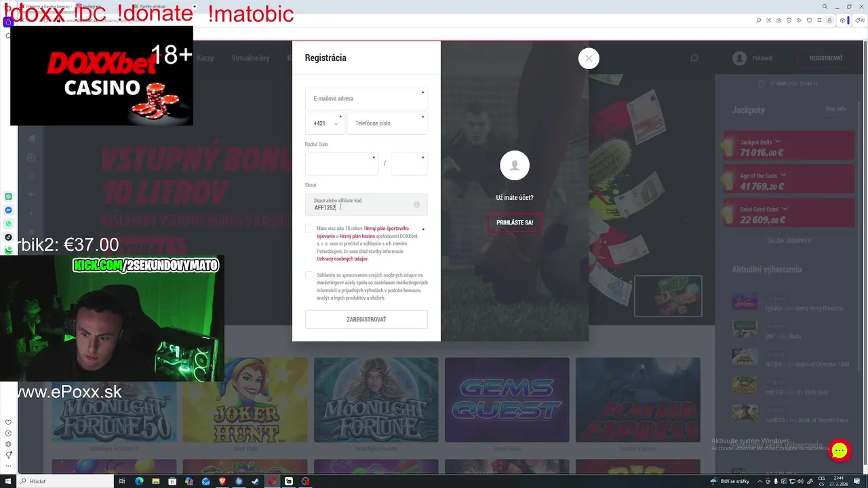Open WhatsApp in the Opera sidebar
The height and width of the screenshot is (488, 868).
coord(8,224)
